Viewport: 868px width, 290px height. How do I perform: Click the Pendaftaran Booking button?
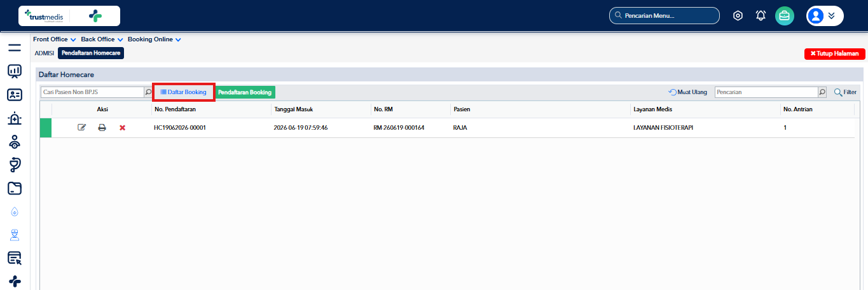point(245,92)
